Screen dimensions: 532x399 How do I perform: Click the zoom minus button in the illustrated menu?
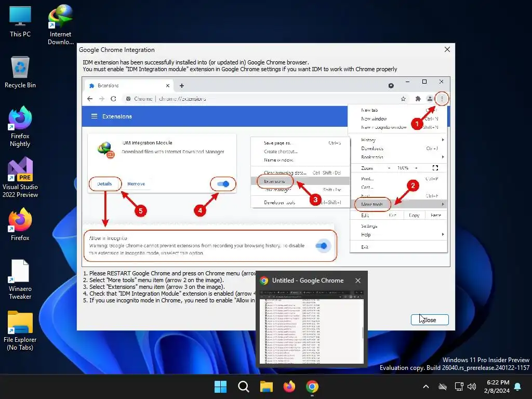coord(389,168)
